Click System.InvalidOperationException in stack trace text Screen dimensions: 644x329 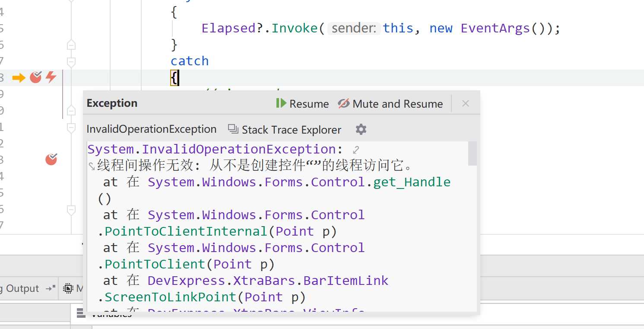pyautogui.click(x=212, y=149)
